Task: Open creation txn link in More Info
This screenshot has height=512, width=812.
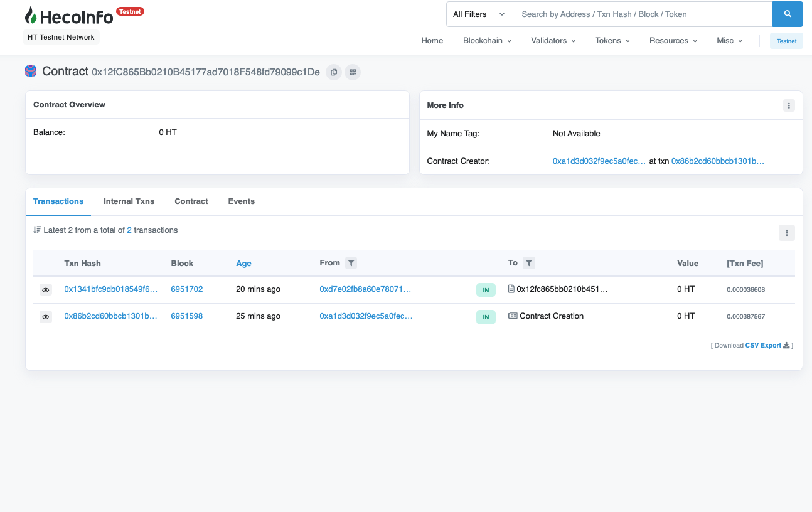Action: 718,161
